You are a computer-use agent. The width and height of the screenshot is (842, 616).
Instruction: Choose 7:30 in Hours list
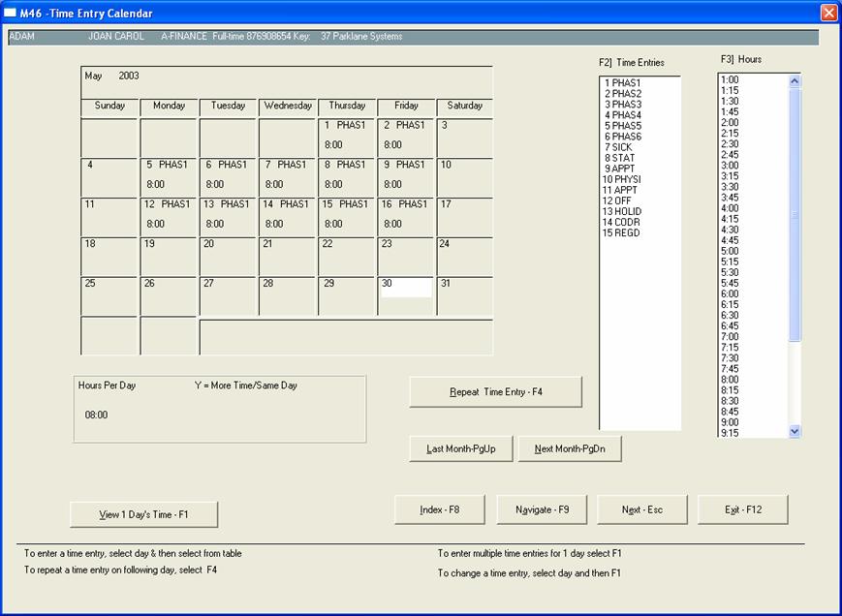pyautogui.click(x=730, y=358)
